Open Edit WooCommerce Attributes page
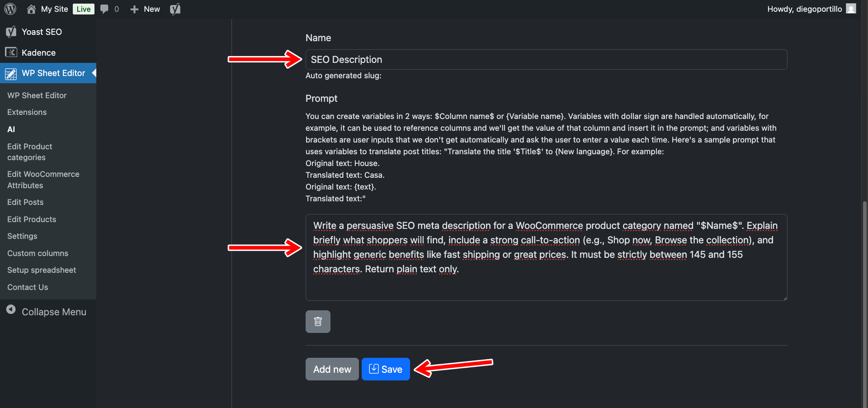868x408 pixels. (x=43, y=180)
